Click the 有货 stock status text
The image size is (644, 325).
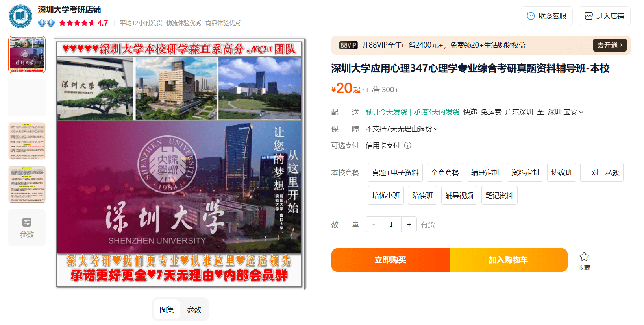tap(427, 225)
